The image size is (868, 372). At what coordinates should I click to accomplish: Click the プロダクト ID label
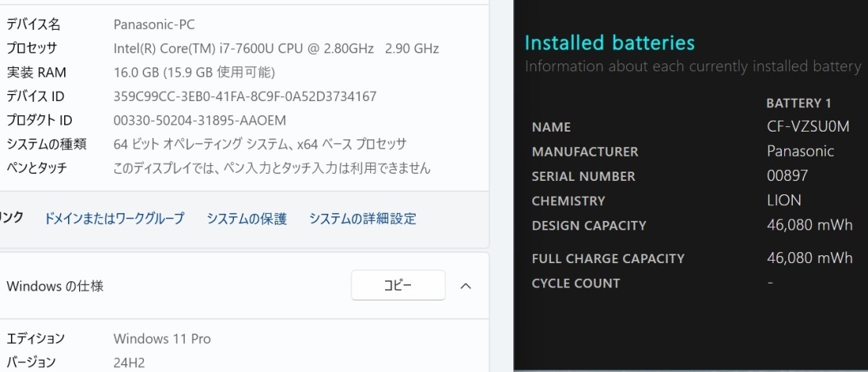click(x=39, y=120)
